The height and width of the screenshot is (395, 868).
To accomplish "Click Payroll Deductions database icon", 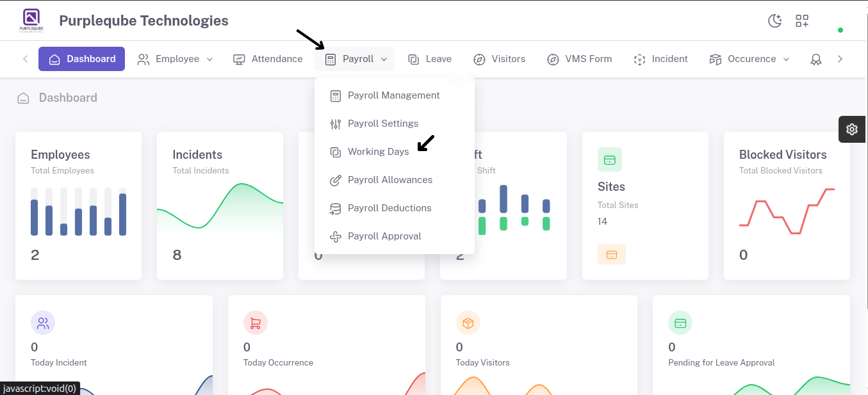I will click(336, 209).
